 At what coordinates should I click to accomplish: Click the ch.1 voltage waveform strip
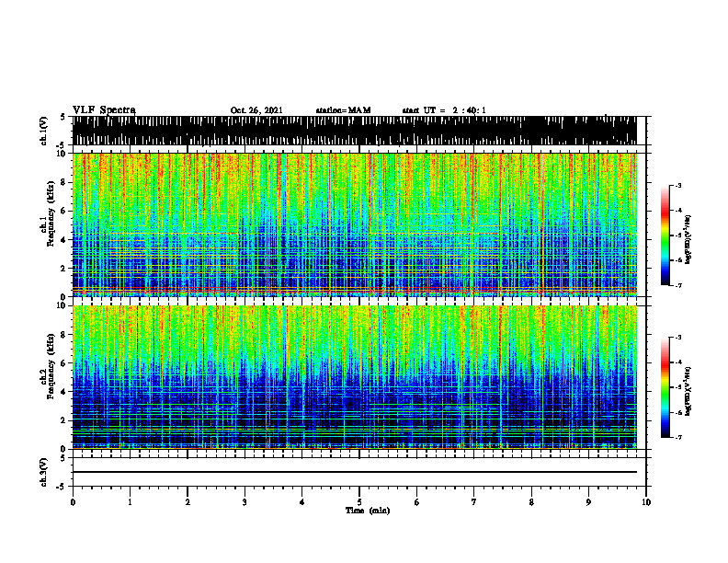355,131
